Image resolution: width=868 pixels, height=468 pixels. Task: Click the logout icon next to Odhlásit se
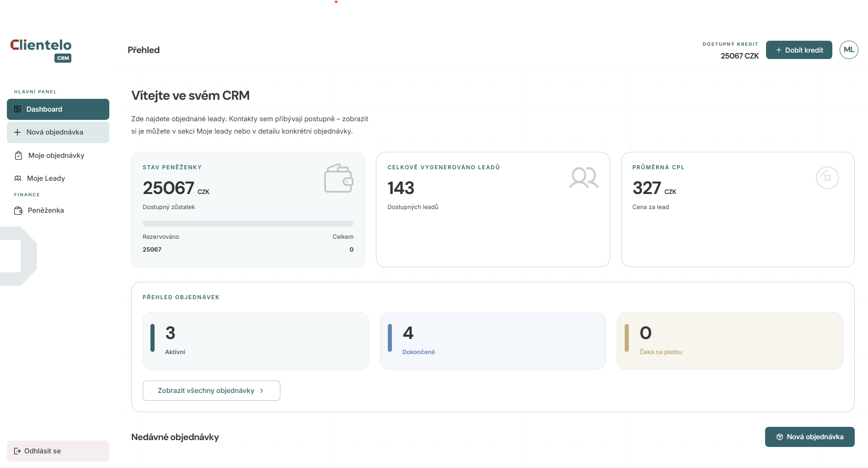tap(17, 451)
